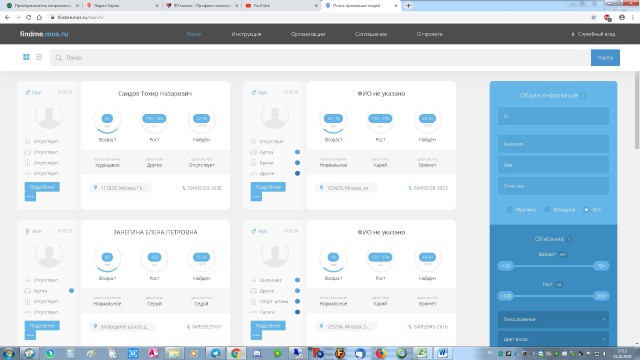Image resolution: width=640 pixels, height=360 pixels.
Task: Click Подробнее button on ЗАНЕГИНА ЕЛЕНА card
Action: click(x=42, y=326)
